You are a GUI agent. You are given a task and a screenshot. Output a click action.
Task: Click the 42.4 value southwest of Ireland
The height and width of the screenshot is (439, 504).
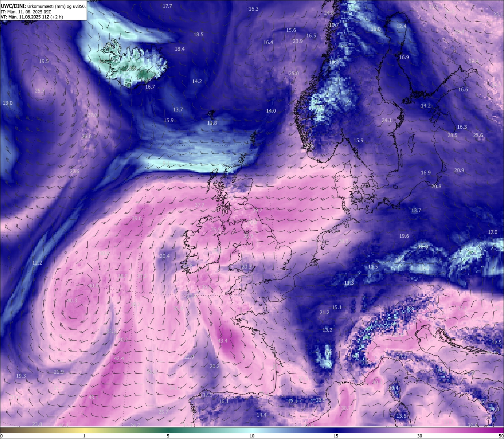pyautogui.click(x=119, y=358)
